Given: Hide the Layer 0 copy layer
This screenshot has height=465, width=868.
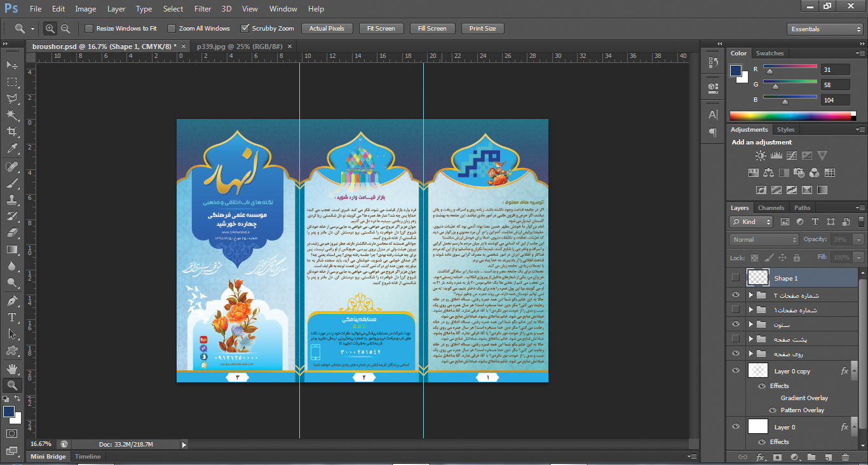Looking at the screenshot, I should 736,371.
